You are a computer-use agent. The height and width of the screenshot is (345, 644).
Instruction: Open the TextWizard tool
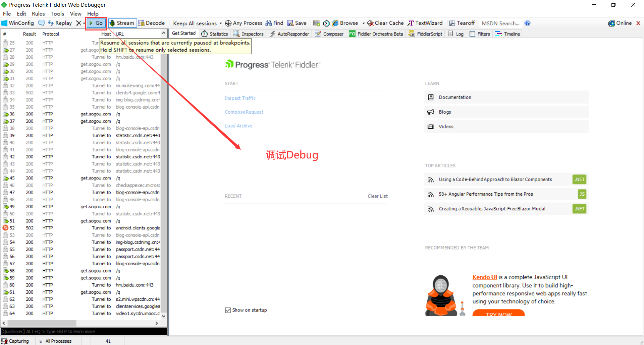pyautogui.click(x=425, y=23)
